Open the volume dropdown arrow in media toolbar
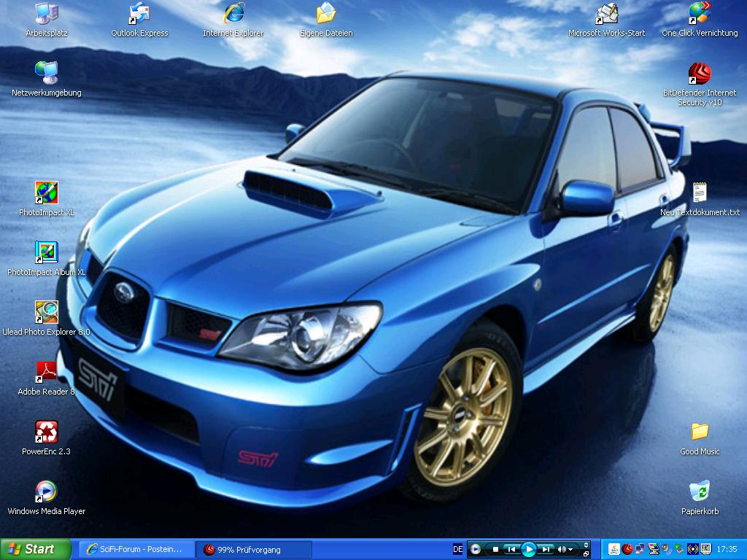This screenshot has width=747, height=560. tap(570, 549)
